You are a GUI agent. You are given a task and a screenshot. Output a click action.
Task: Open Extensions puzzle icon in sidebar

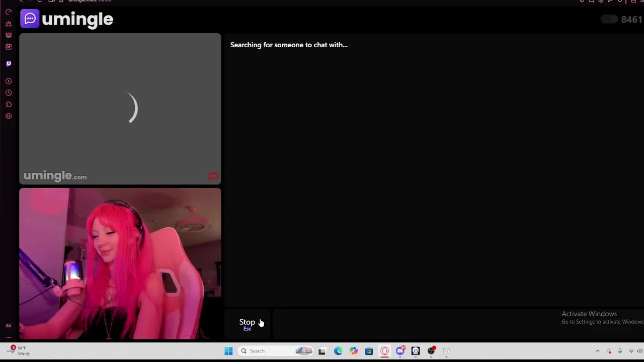[x=9, y=105]
